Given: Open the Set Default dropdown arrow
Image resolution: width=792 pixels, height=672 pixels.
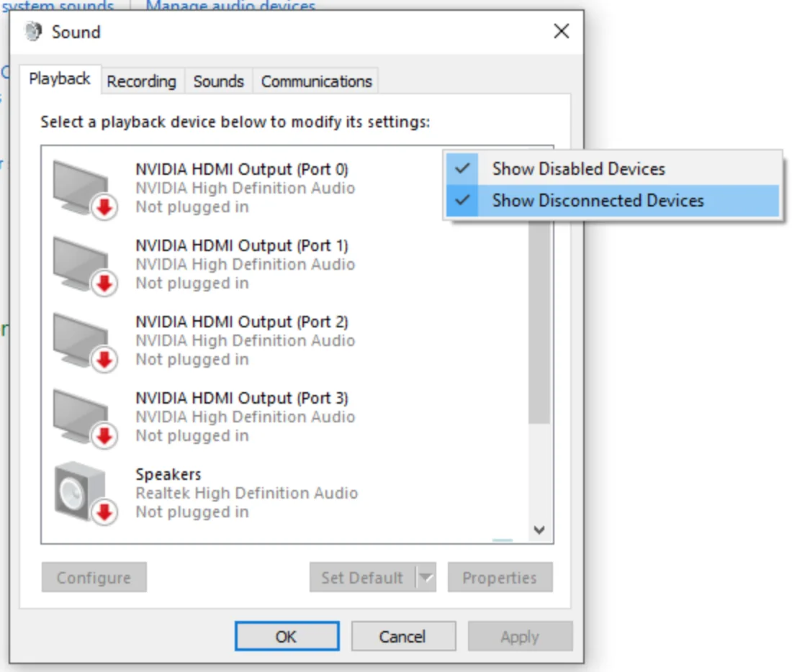Looking at the screenshot, I should click(428, 577).
